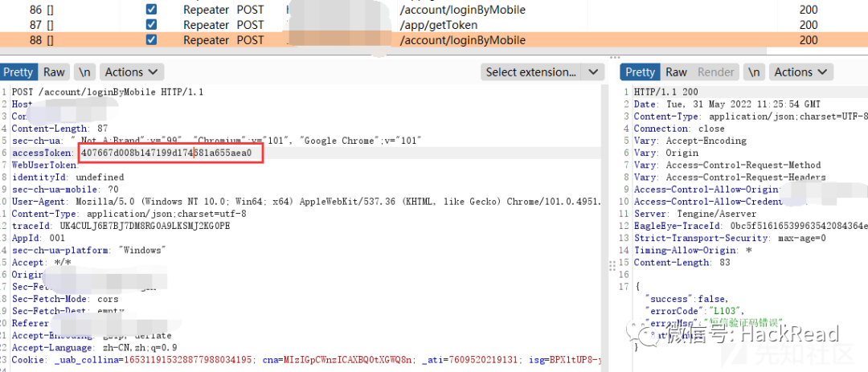Screen dimensions: 868x372
Task: Click the User-Agent header line
Action: click(x=306, y=202)
